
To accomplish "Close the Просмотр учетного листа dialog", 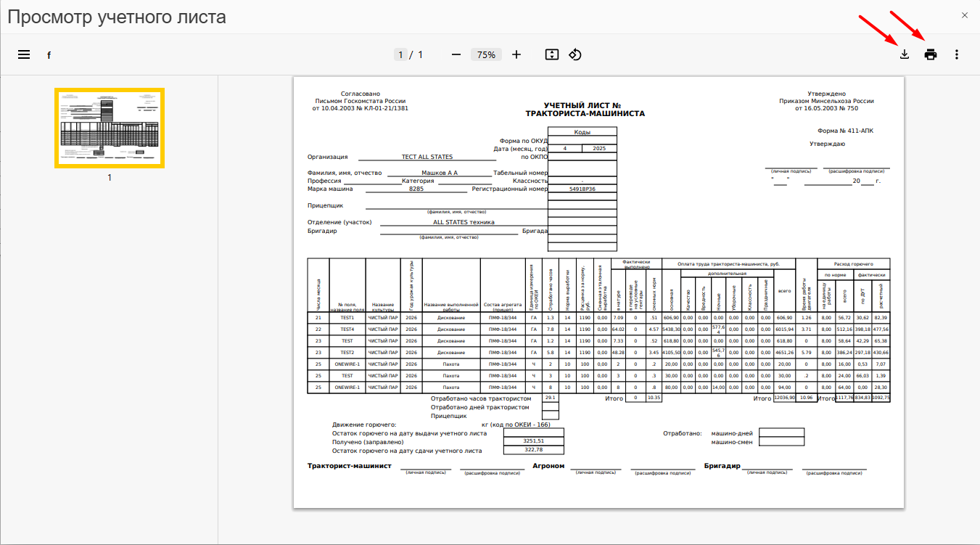I will pos(964,15).
